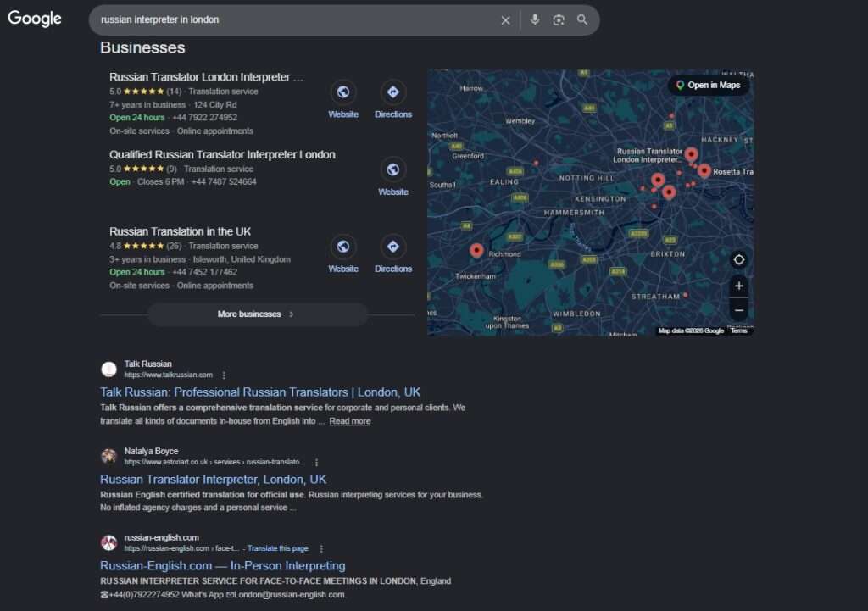Click Russian Translator London Interpreter map pin

point(692,154)
